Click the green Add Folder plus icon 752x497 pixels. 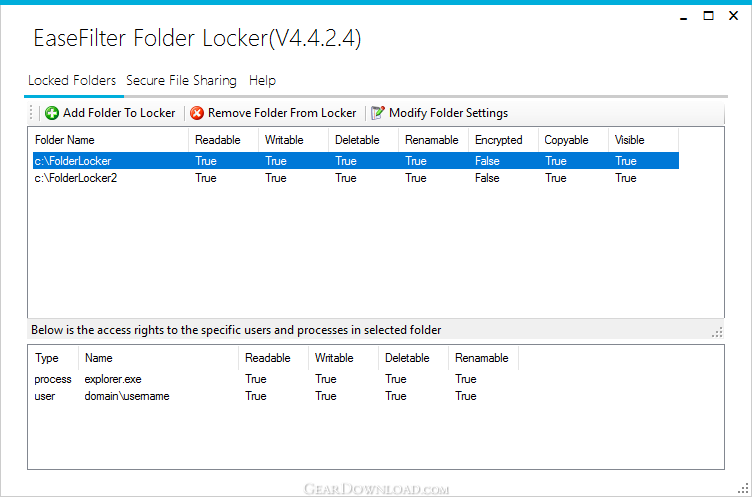pos(52,113)
